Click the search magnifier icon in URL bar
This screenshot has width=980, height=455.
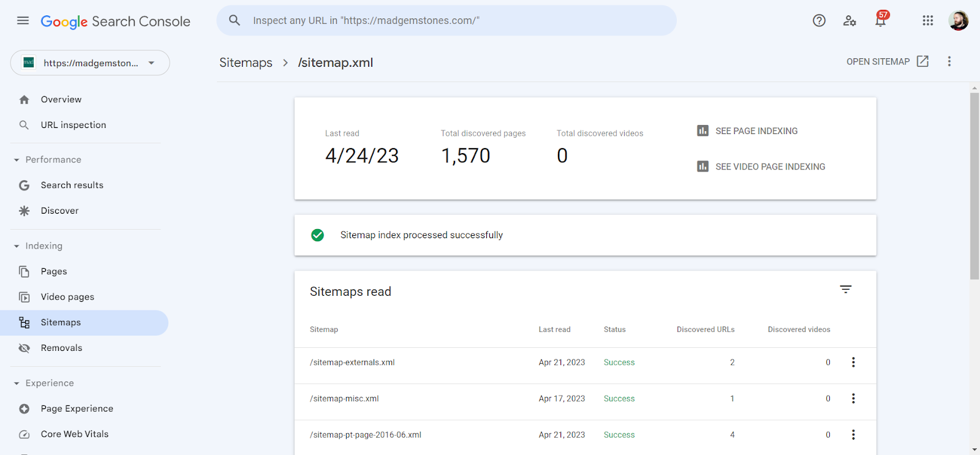tap(235, 20)
